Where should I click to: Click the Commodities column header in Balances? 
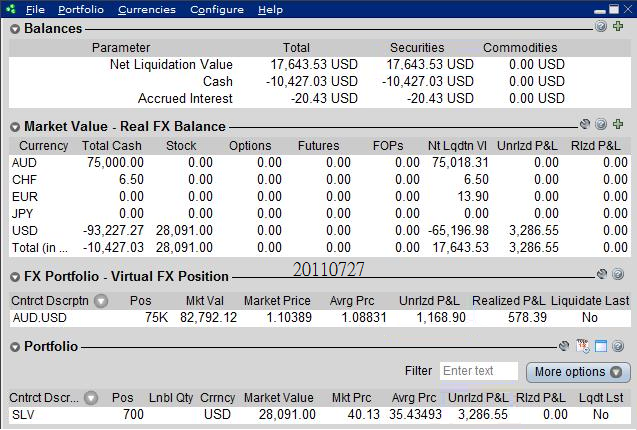(520, 48)
